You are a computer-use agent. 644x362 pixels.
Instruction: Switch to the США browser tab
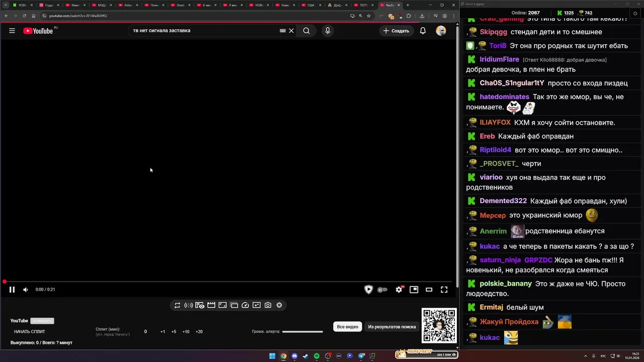pyautogui.click(x=312, y=5)
